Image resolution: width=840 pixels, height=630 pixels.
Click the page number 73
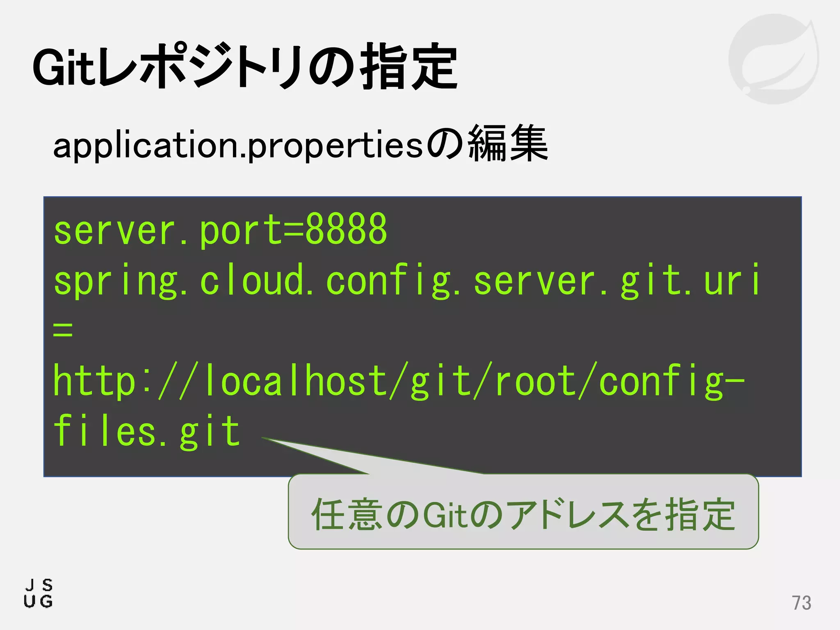801,603
